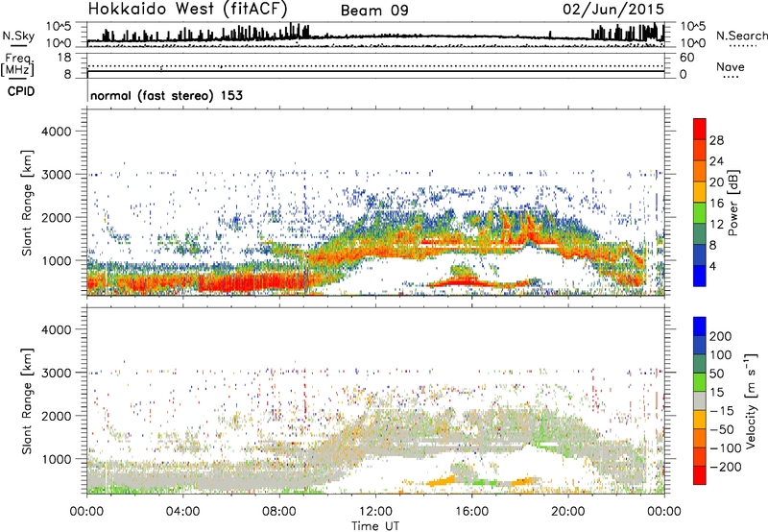The width and height of the screenshot is (768, 532).
Task: Click the 3000 tick in velocity panel
Action: tap(56, 373)
